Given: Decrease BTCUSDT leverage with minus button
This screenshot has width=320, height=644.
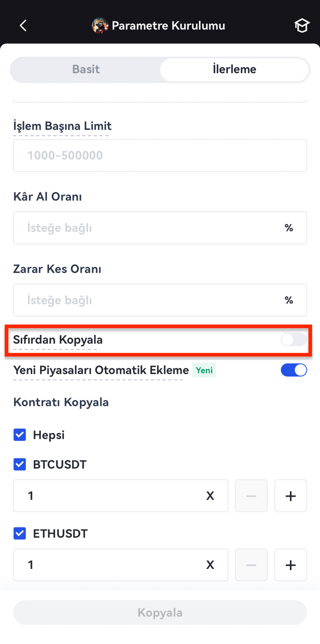Looking at the screenshot, I should click(x=251, y=496).
